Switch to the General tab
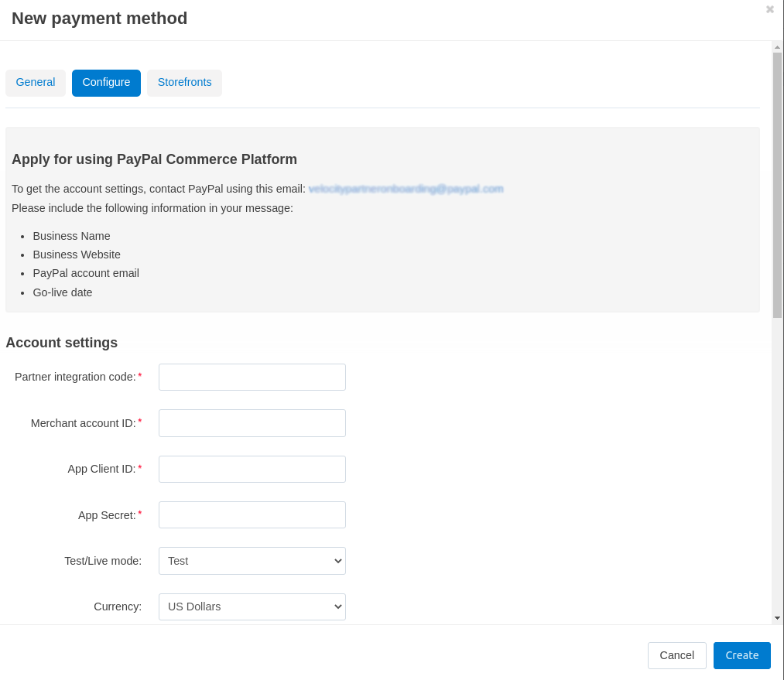 (36, 83)
